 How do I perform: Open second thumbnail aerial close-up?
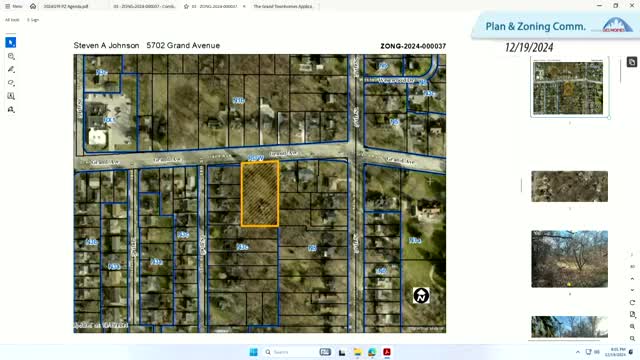[569, 187]
